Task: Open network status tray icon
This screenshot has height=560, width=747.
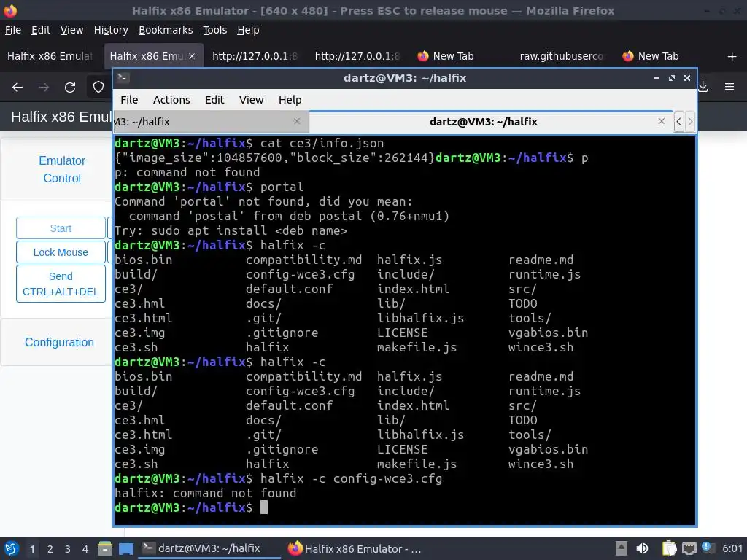Action: point(689,548)
